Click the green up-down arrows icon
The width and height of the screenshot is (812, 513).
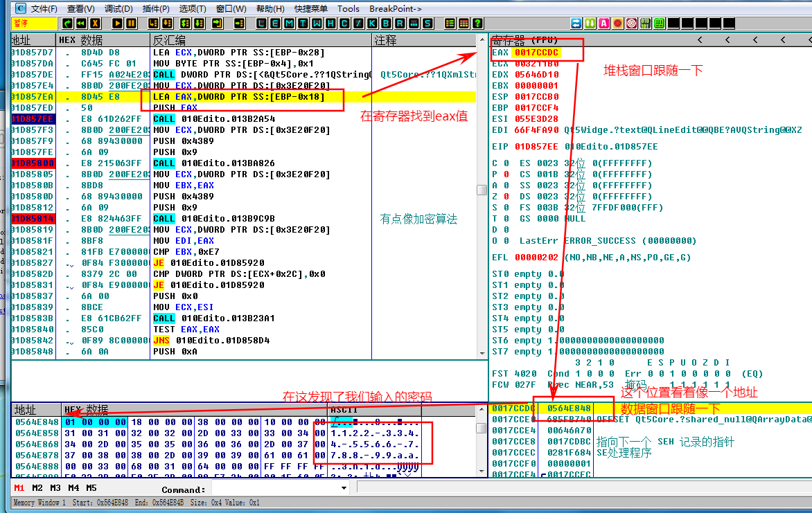tap(590, 24)
